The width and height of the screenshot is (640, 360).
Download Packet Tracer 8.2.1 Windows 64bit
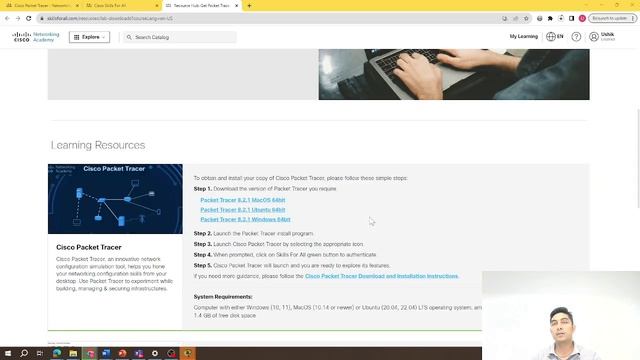coord(245,220)
